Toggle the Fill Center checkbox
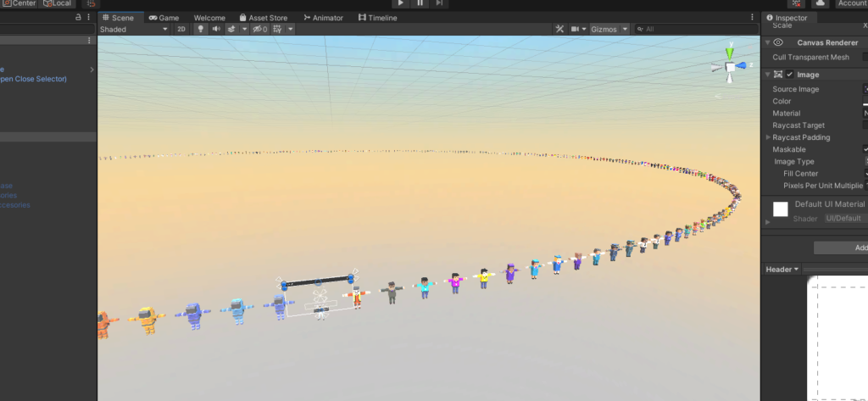Viewport: 868px width, 401px height. tap(865, 174)
